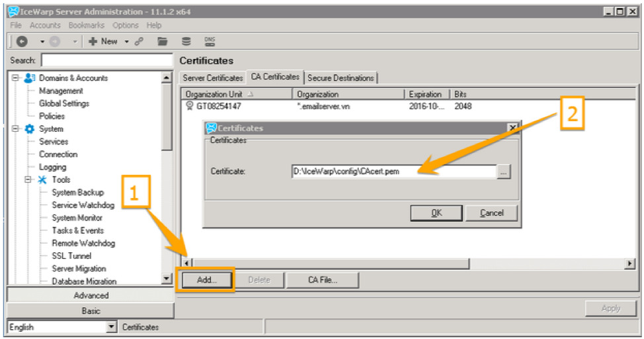644x339 pixels.
Task: Click horizontal scrollbar left arrow
Action: click(187, 264)
